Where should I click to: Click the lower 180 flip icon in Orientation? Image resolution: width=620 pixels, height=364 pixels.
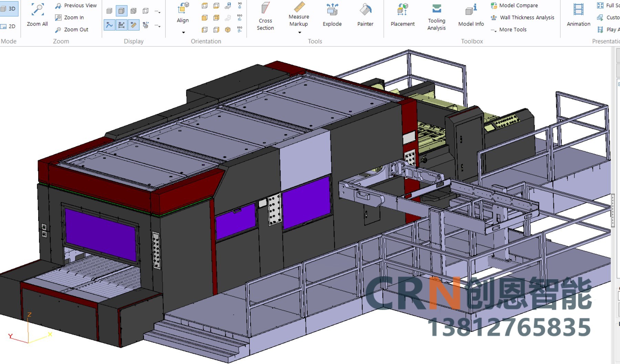(x=240, y=30)
